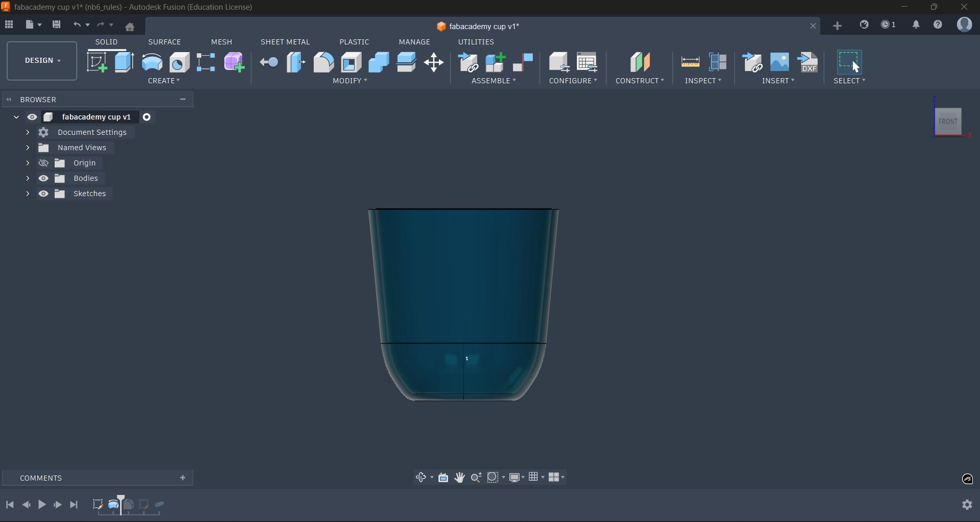Open the DESIGN workspace dropdown
This screenshot has width=980, height=522.
41,60
